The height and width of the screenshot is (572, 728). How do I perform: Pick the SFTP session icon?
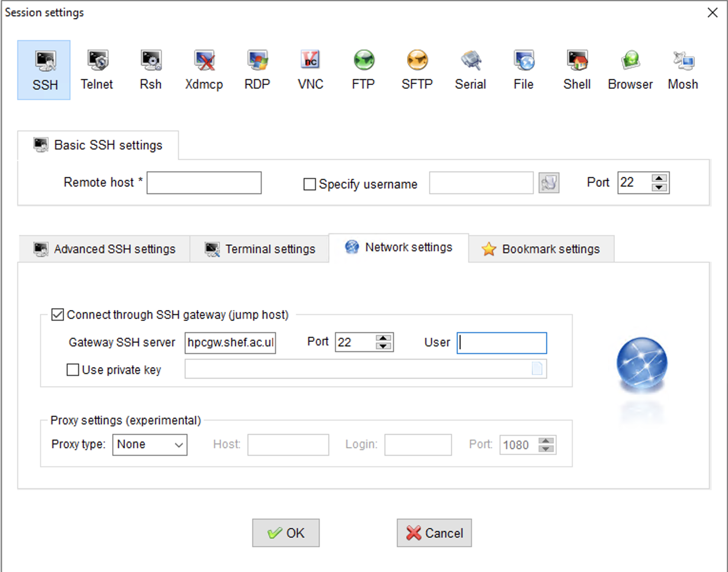pos(417,70)
